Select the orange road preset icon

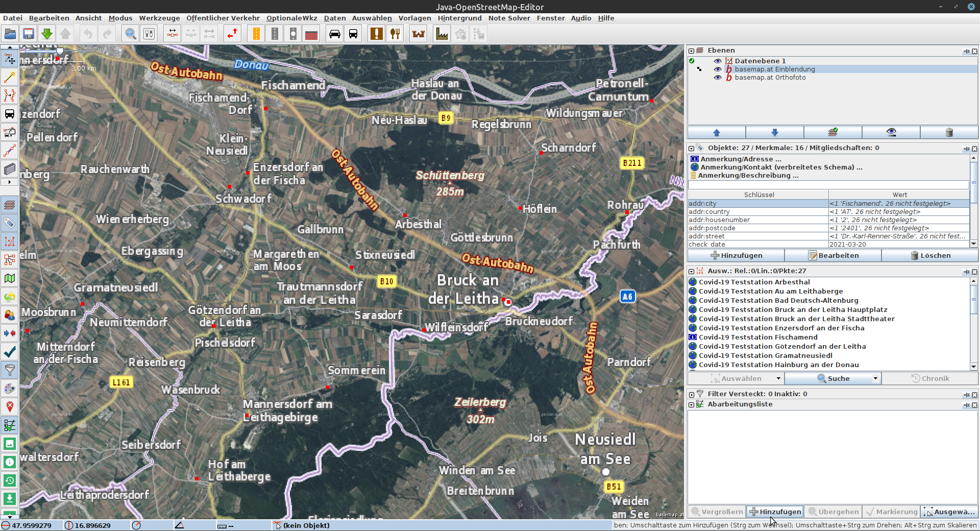point(256,34)
